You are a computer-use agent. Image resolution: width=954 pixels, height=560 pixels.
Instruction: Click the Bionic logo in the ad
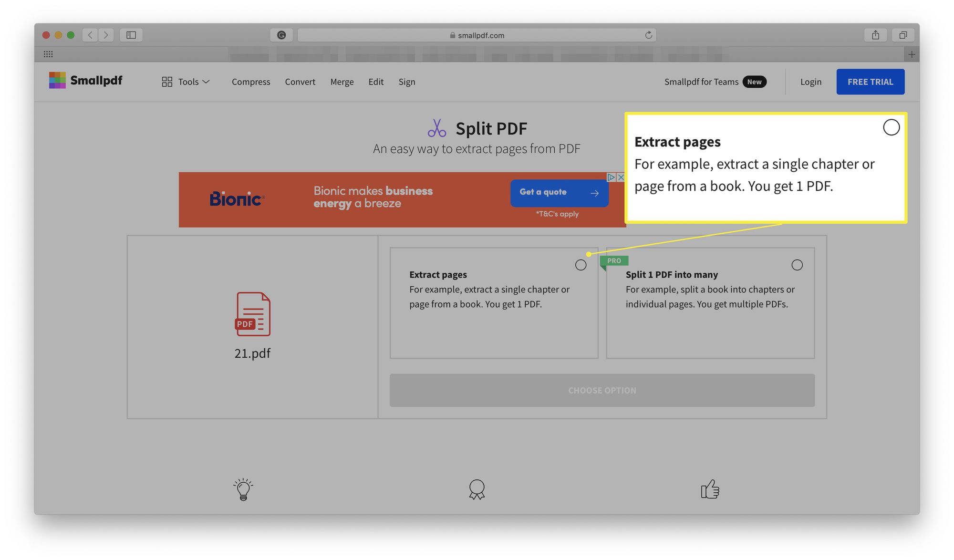237,198
